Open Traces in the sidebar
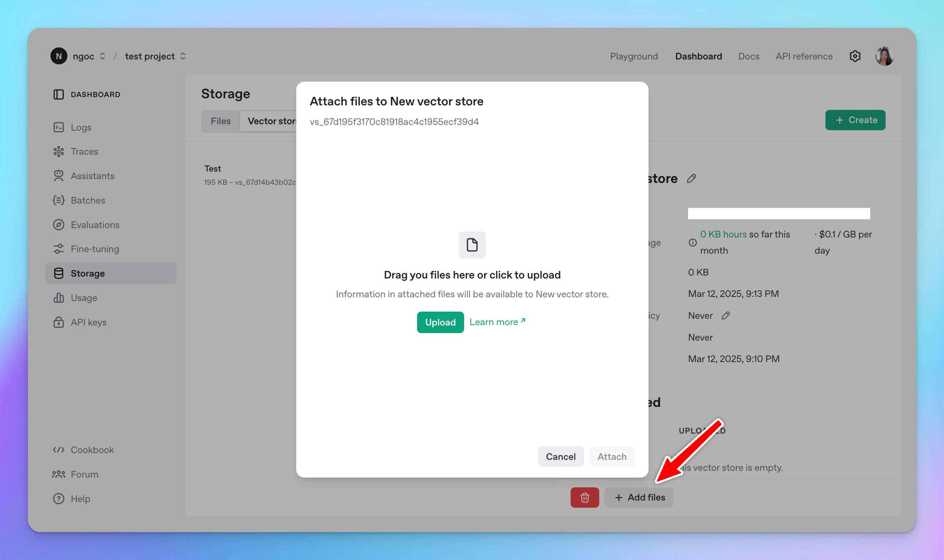The width and height of the screenshot is (944, 560). click(x=84, y=152)
